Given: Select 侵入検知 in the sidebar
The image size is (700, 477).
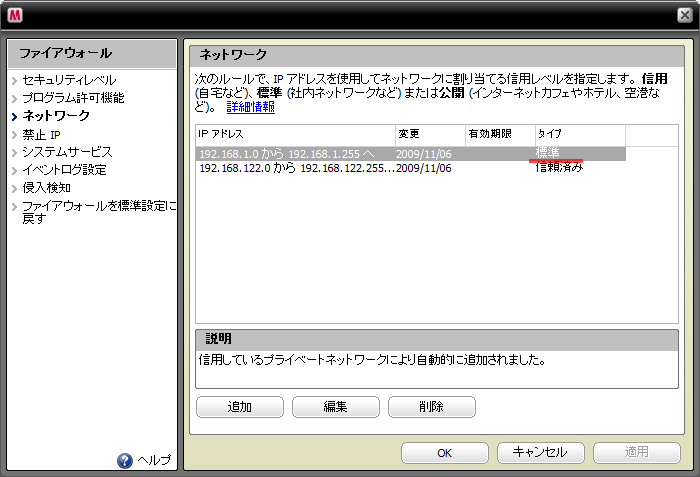Looking at the screenshot, I should click(x=47, y=188).
